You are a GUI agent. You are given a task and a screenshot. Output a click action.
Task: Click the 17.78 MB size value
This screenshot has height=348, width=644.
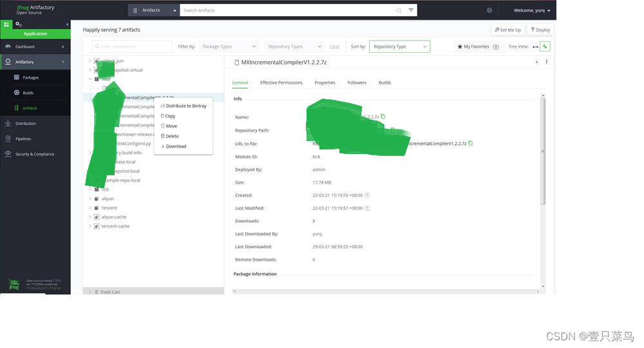[x=321, y=182]
